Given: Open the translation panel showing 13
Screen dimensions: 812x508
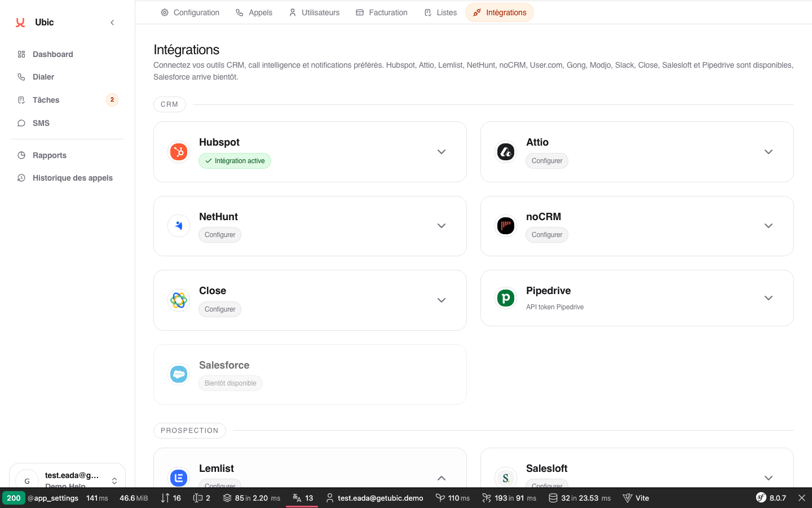Looking at the screenshot, I should coord(303,498).
